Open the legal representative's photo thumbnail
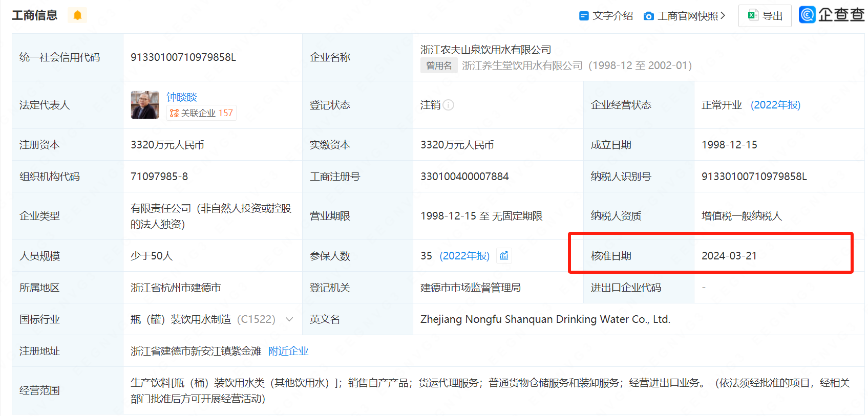The width and height of the screenshot is (868, 416). point(145,105)
